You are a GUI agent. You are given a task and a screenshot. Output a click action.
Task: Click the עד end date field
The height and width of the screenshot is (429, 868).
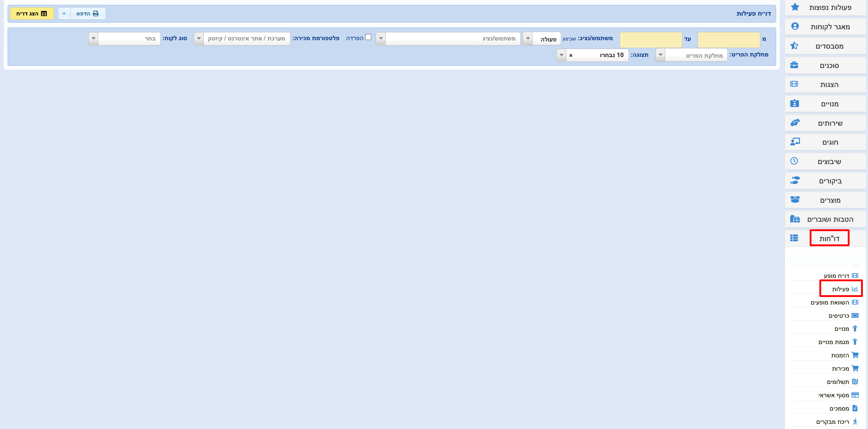click(x=651, y=40)
